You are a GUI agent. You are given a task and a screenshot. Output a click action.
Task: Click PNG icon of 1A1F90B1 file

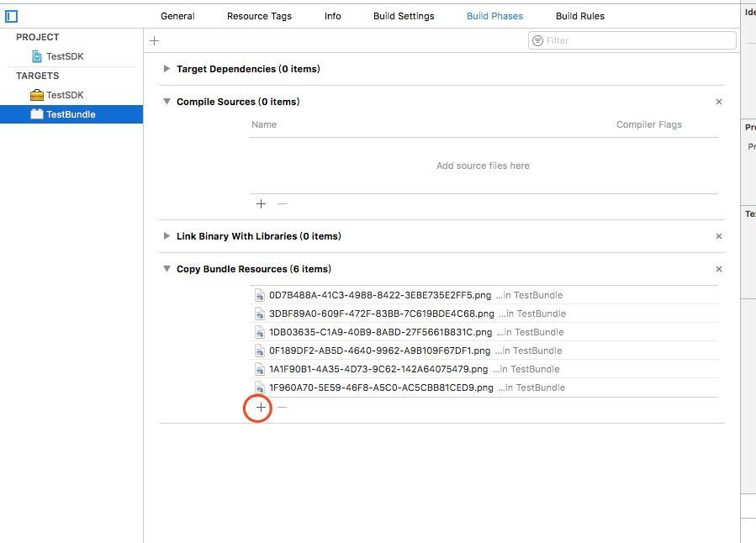(260, 369)
